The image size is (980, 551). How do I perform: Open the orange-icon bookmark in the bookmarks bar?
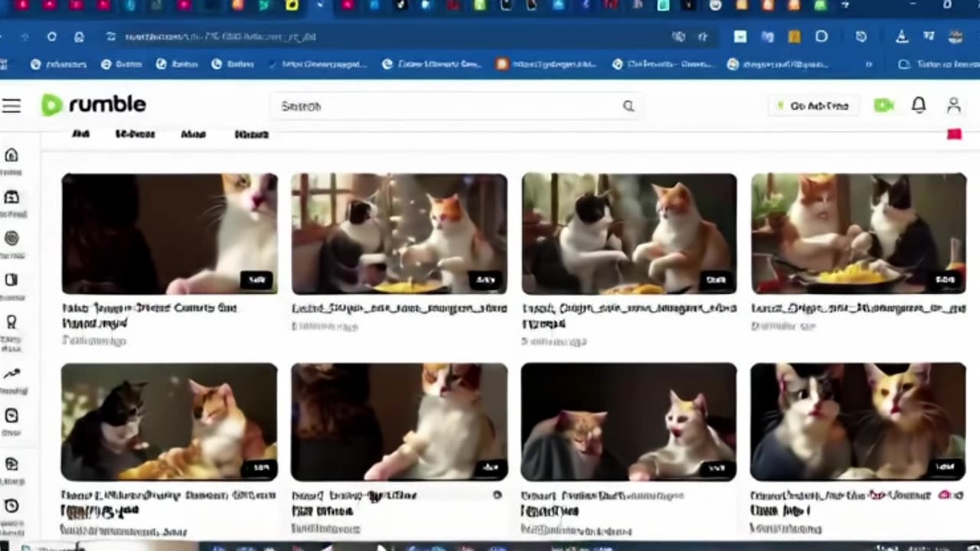pos(546,64)
